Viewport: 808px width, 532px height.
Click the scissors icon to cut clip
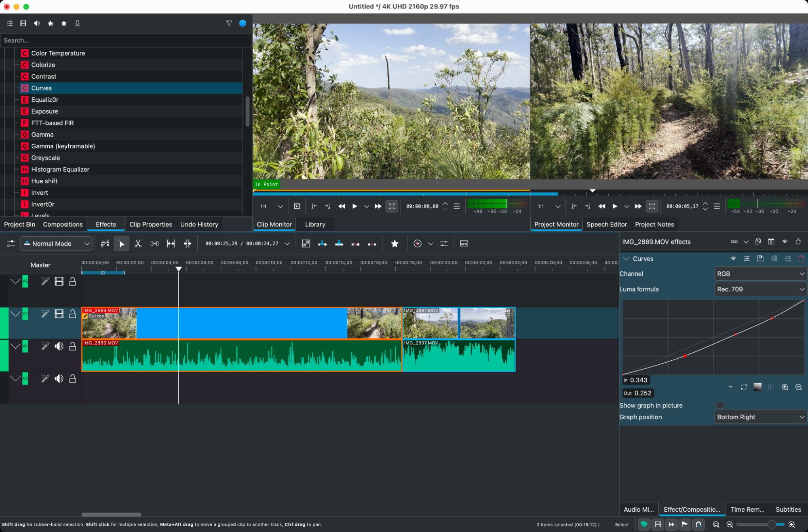138,244
